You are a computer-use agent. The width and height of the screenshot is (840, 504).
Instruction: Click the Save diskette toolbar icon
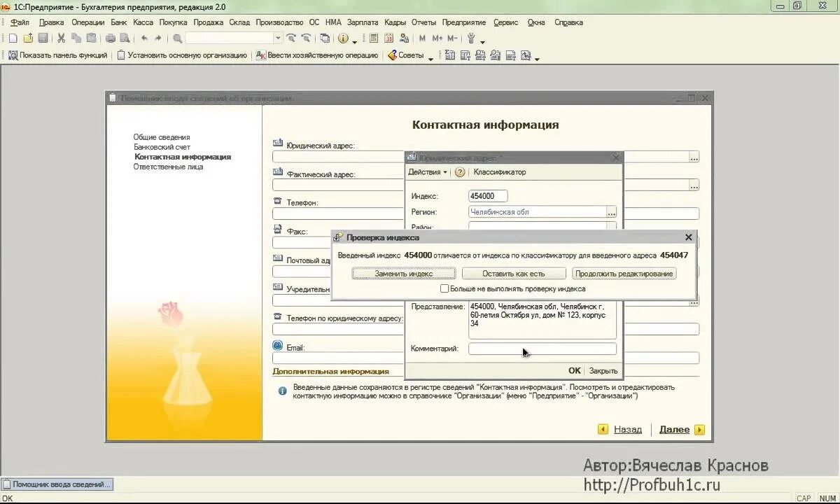pyautogui.click(x=43, y=38)
